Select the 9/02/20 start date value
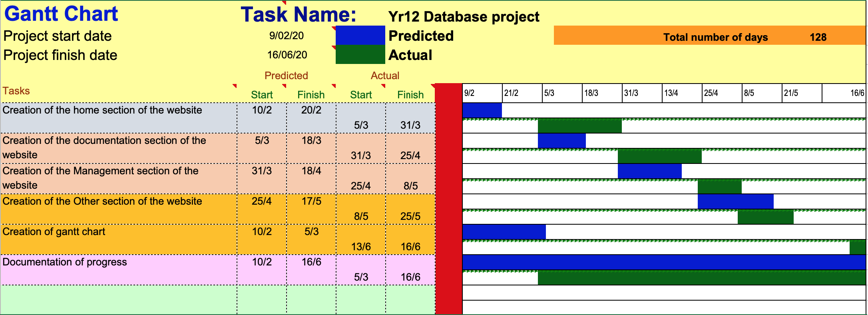The image size is (868, 315). point(287,36)
